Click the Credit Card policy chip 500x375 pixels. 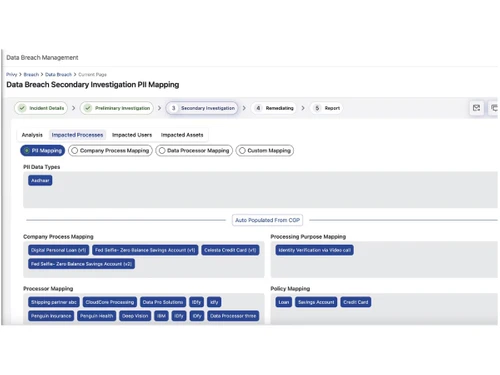(356, 302)
